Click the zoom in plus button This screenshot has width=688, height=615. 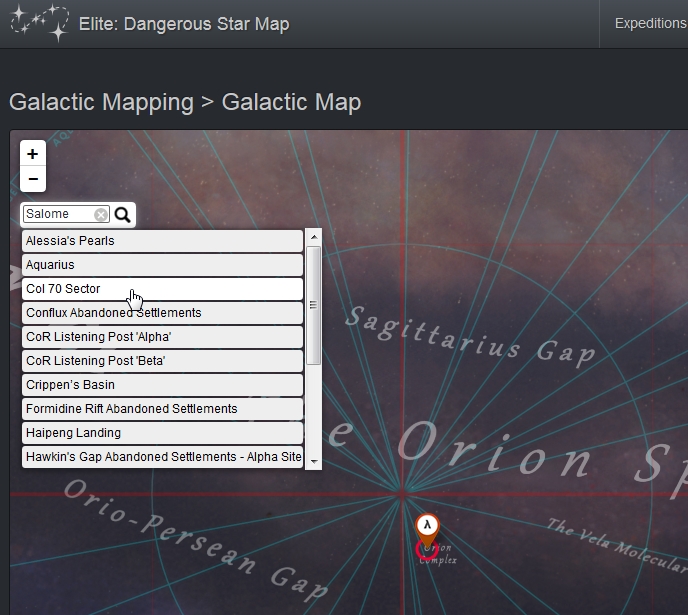[x=32, y=154]
